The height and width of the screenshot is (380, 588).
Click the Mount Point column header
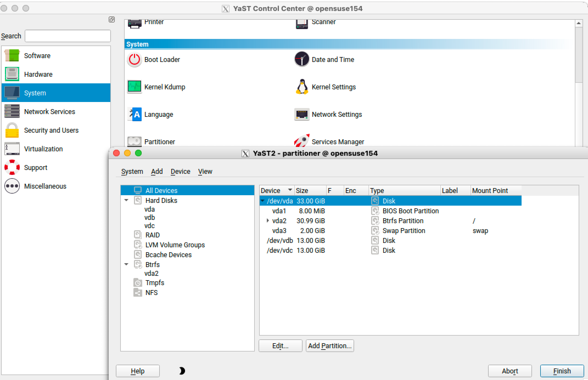tap(496, 190)
